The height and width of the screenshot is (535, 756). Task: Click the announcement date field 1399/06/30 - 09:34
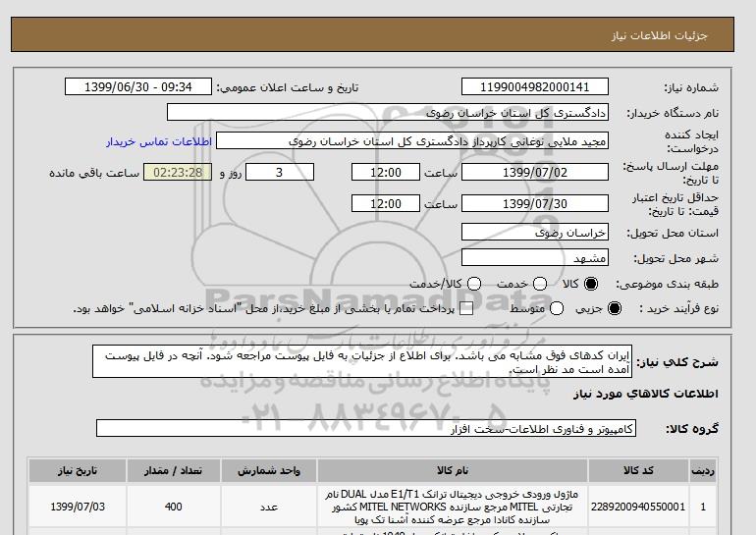pyautogui.click(x=138, y=86)
